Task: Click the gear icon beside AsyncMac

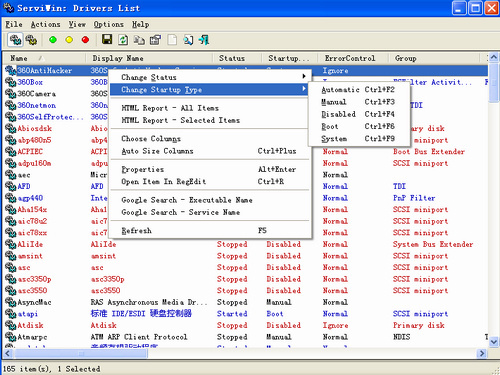Action: click(11, 302)
